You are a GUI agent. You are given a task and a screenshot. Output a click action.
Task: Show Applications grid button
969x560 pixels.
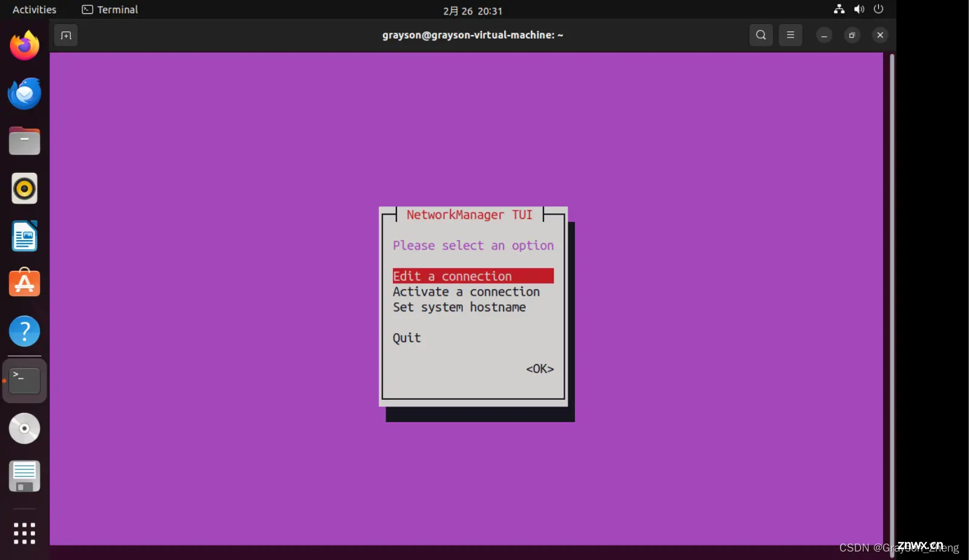tap(24, 533)
